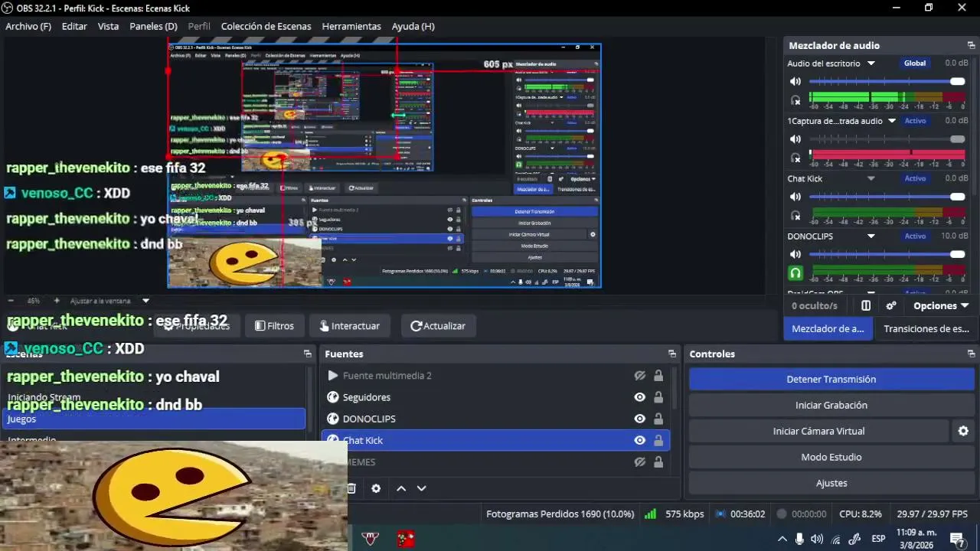Viewport: 980px width, 551px height.
Task: Show hidden system tray icons
Action: pos(782,539)
